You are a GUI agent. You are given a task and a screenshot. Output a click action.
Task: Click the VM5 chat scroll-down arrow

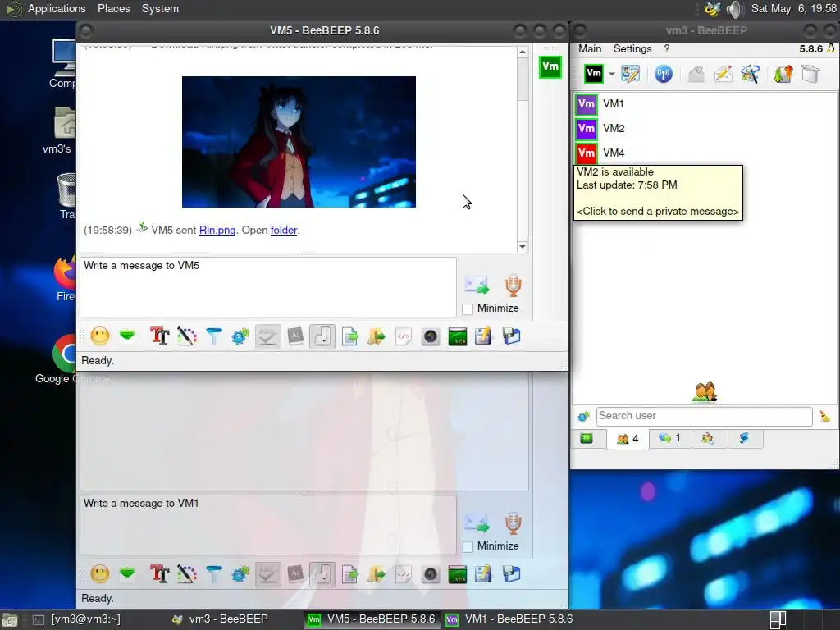[x=523, y=247]
